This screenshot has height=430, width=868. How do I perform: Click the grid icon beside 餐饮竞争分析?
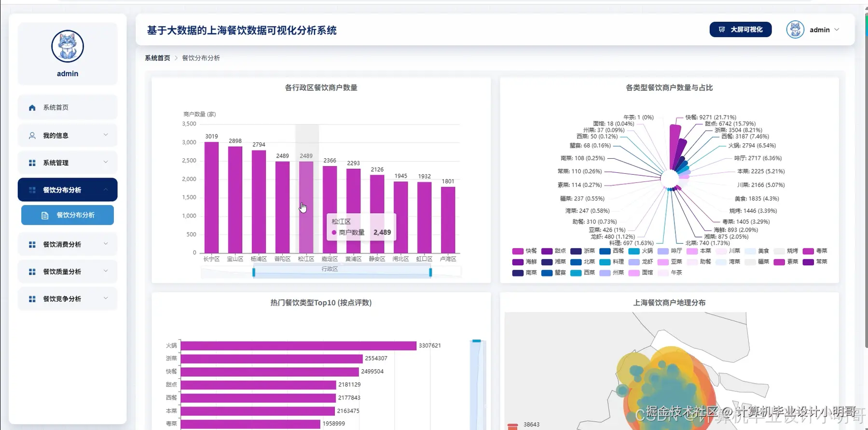click(x=32, y=299)
